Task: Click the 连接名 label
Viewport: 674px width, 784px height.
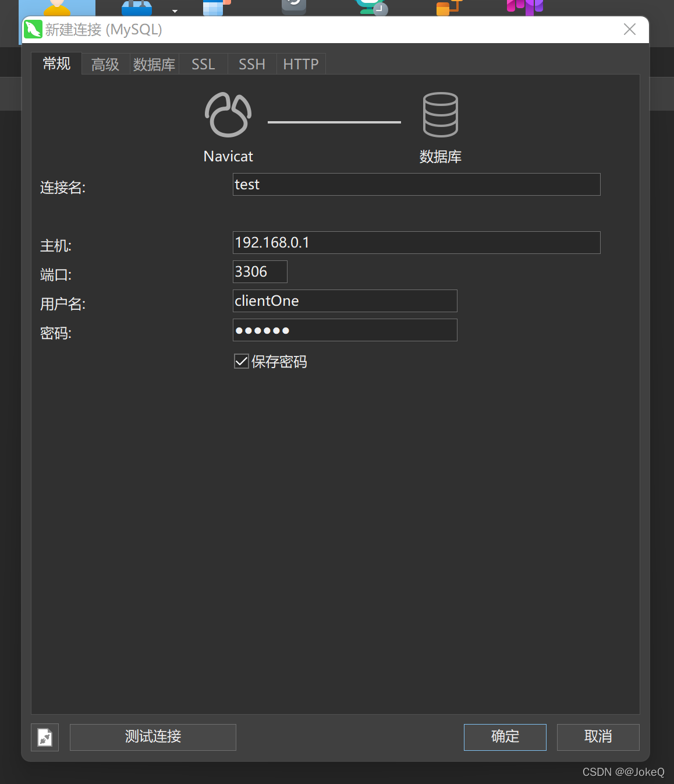Action: pyautogui.click(x=63, y=188)
